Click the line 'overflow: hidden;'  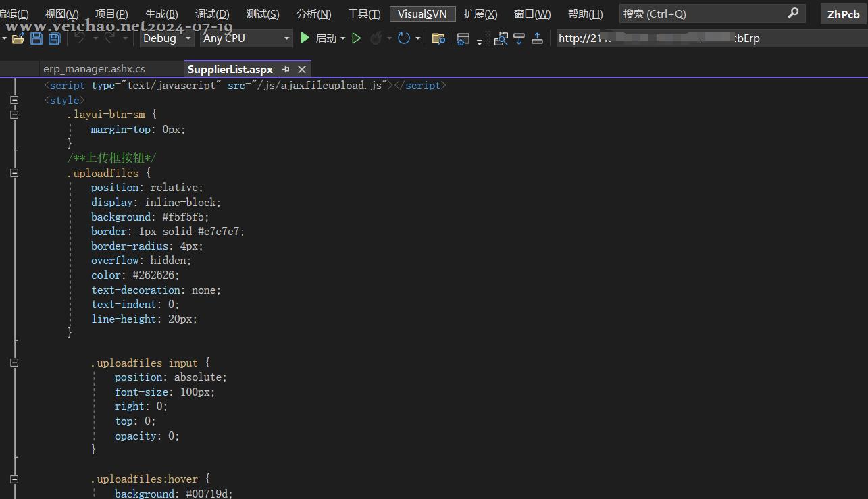[x=141, y=261]
